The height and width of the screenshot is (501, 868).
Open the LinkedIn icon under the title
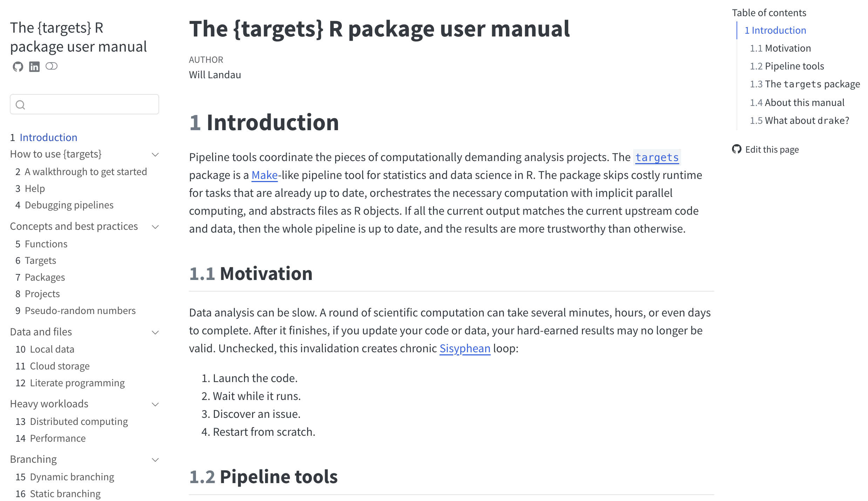(x=34, y=66)
